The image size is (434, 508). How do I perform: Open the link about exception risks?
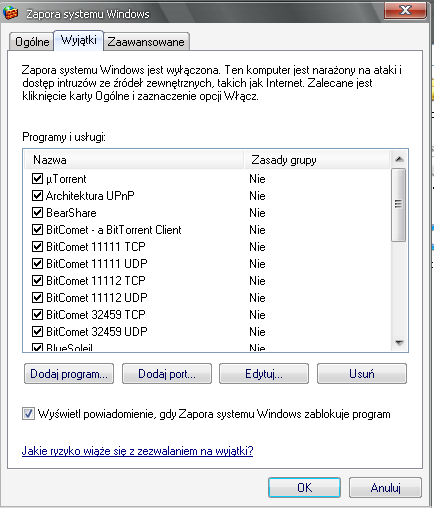[137, 451]
